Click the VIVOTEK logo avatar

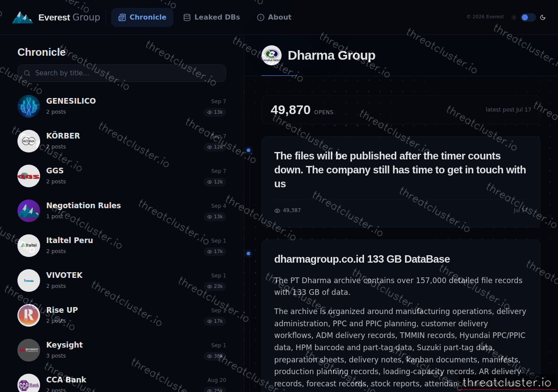29,280
